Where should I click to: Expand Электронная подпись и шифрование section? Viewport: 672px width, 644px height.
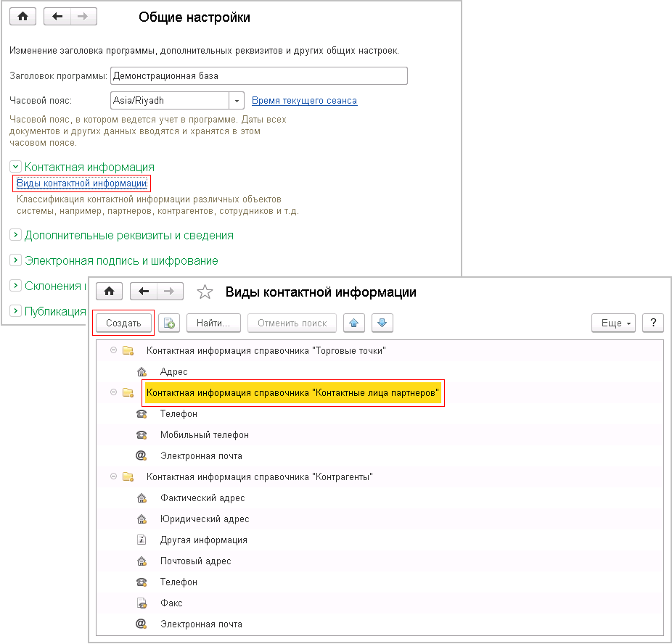[x=15, y=260]
